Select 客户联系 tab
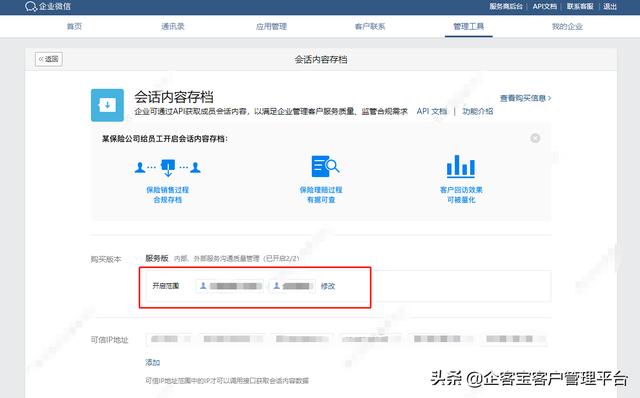Screen dimensions: 640x398 (370, 27)
